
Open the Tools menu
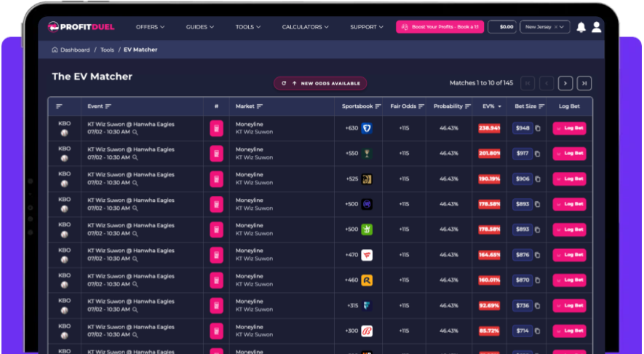point(248,27)
